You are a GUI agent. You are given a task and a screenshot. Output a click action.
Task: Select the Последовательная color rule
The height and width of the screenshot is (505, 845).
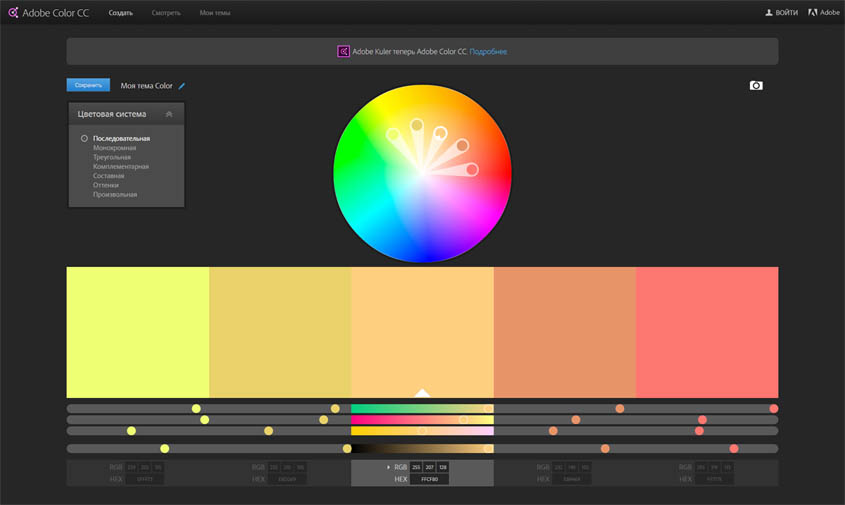pos(121,139)
